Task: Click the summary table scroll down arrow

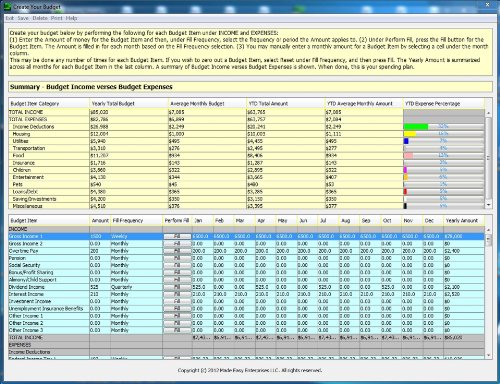Action: point(488,205)
